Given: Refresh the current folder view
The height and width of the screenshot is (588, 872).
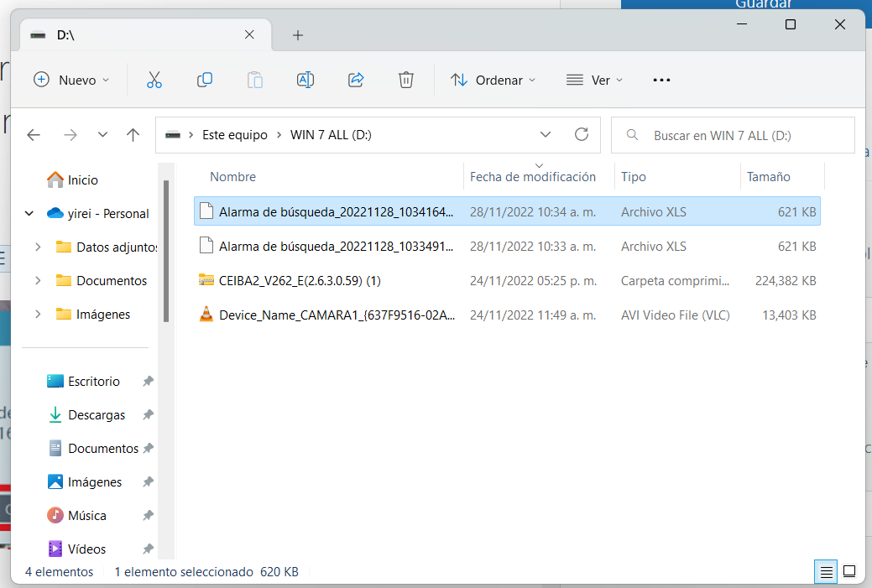Looking at the screenshot, I should pos(581,135).
